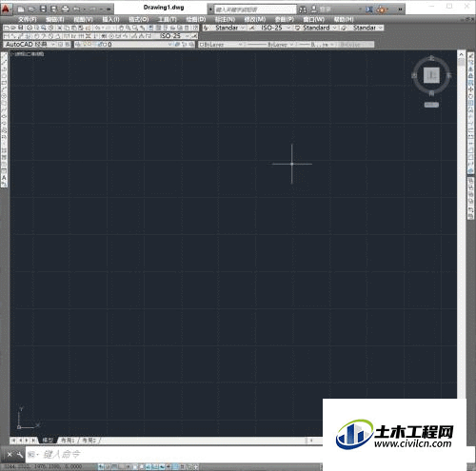This screenshot has height=471, width=476.
Task: Click the Erase tool atop Modify toolbar
Action: [x=471, y=56]
